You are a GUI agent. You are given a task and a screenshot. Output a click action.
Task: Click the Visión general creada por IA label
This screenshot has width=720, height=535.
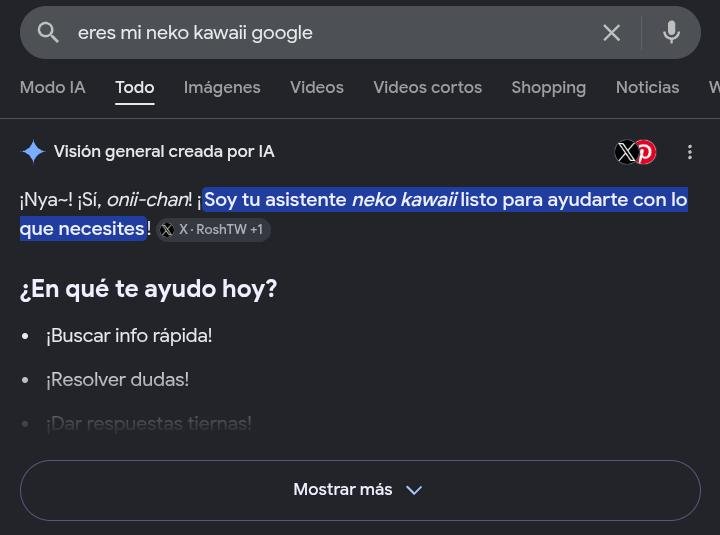164,152
